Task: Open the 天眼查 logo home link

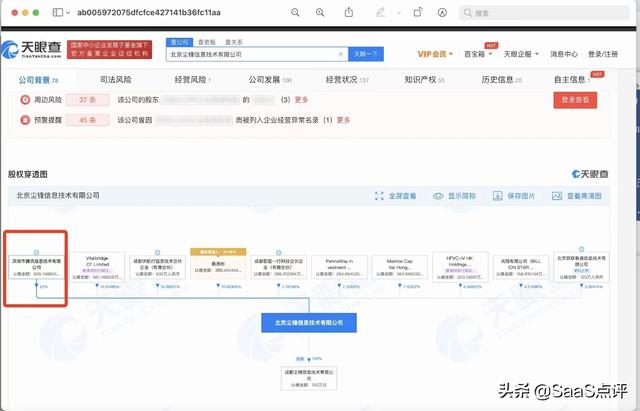Action: (31, 50)
